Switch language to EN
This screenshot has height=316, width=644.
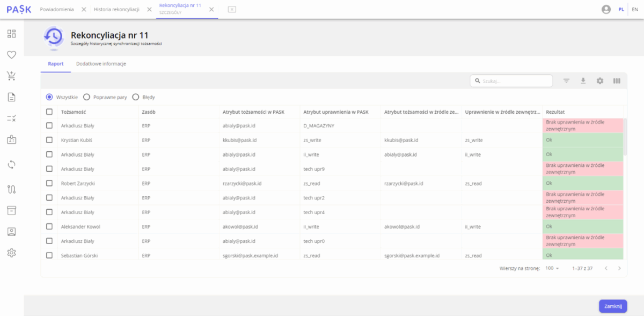pyautogui.click(x=635, y=10)
